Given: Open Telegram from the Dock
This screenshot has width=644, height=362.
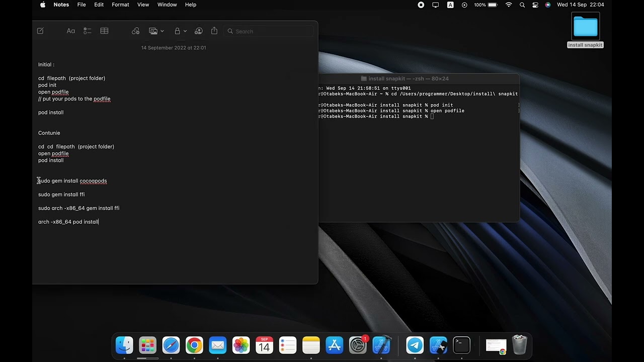Looking at the screenshot, I should (x=415, y=345).
